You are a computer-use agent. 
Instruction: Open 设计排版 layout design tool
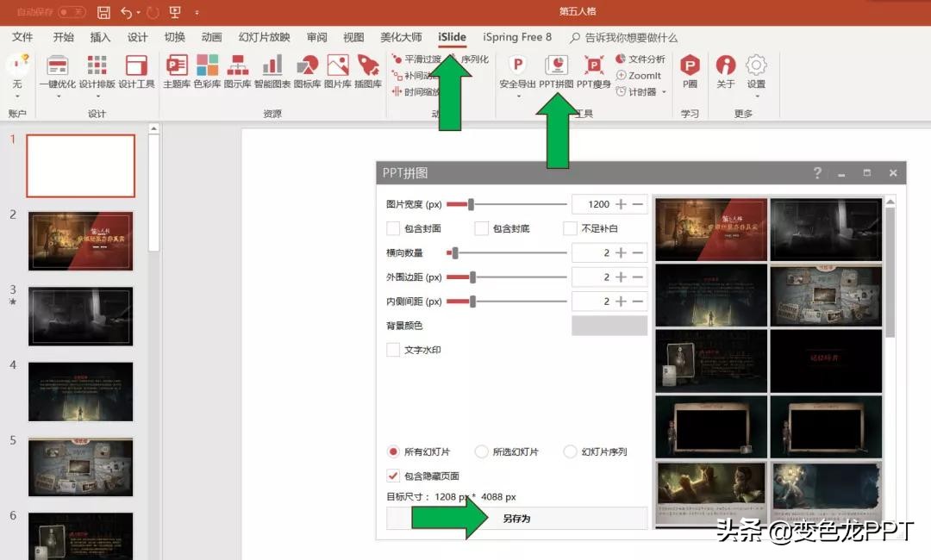tap(97, 72)
